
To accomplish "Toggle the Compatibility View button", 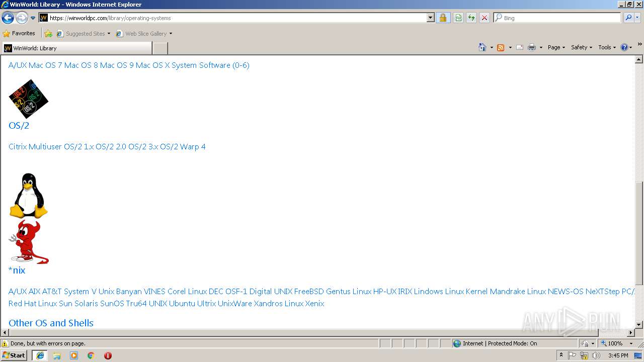I will pos(458,18).
